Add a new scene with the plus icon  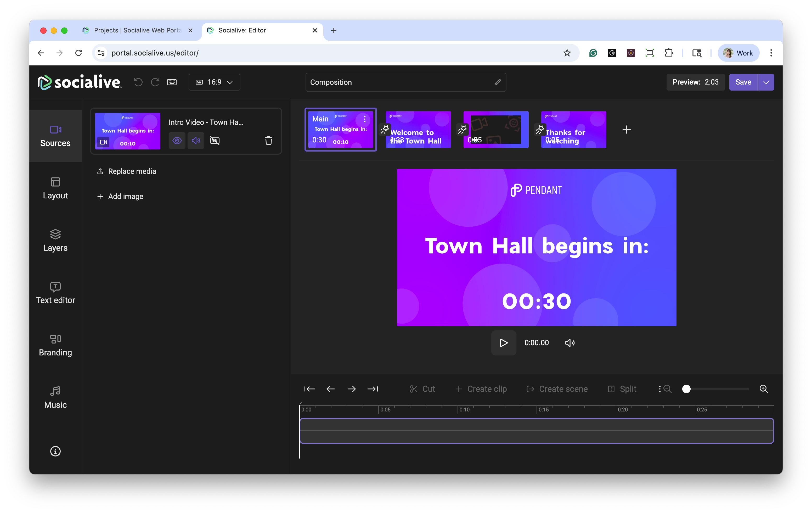tap(626, 130)
